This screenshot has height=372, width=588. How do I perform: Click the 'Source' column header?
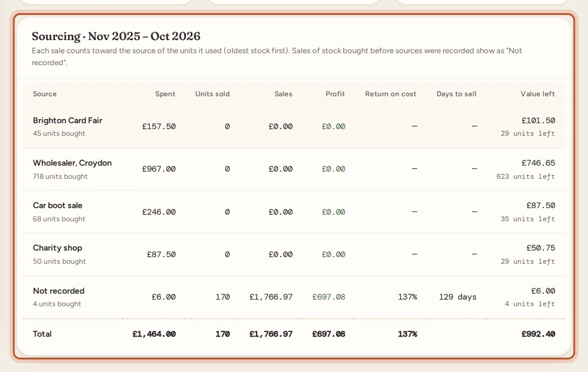(x=45, y=94)
